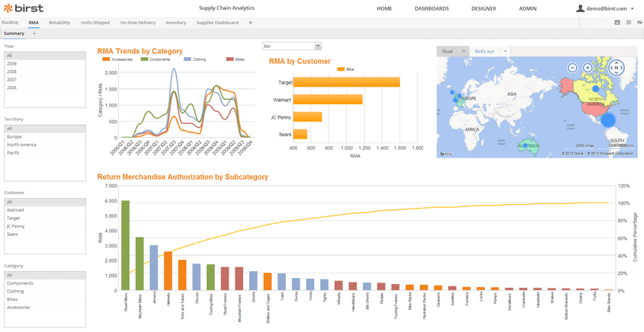
Task: Open the Road map view dropdown arrow
Action: click(463, 51)
